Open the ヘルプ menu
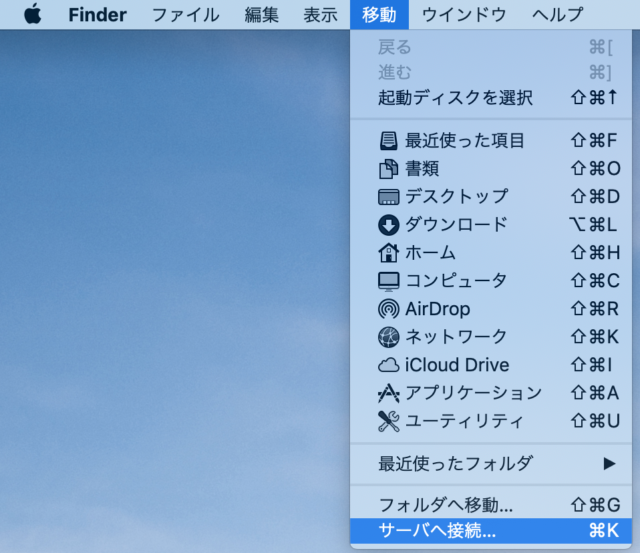 click(558, 15)
